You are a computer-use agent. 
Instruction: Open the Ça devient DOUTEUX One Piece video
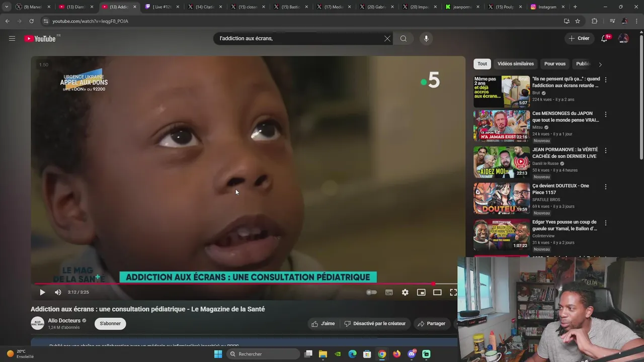pos(502,198)
